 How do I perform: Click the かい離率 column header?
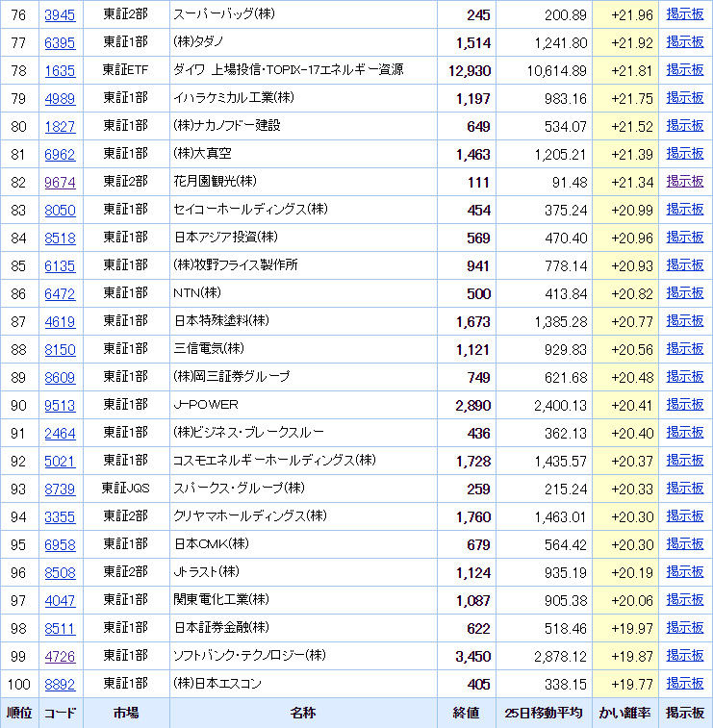pyautogui.click(x=624, y=713)
